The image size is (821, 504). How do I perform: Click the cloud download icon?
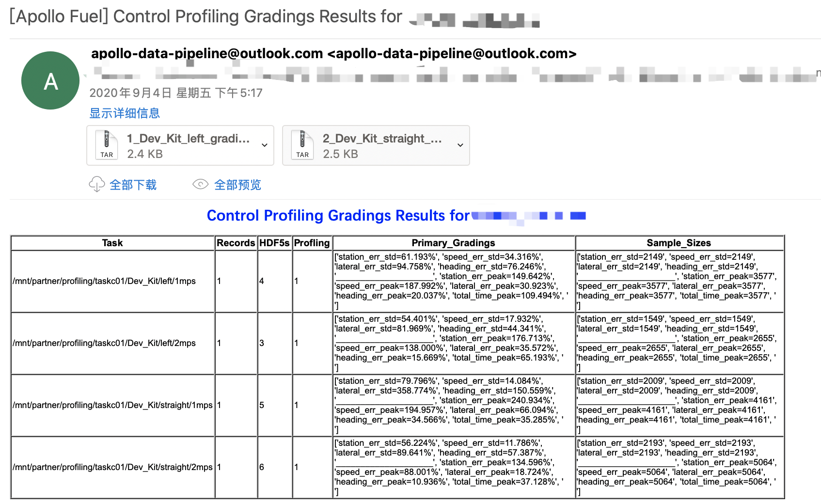[97, 185]
